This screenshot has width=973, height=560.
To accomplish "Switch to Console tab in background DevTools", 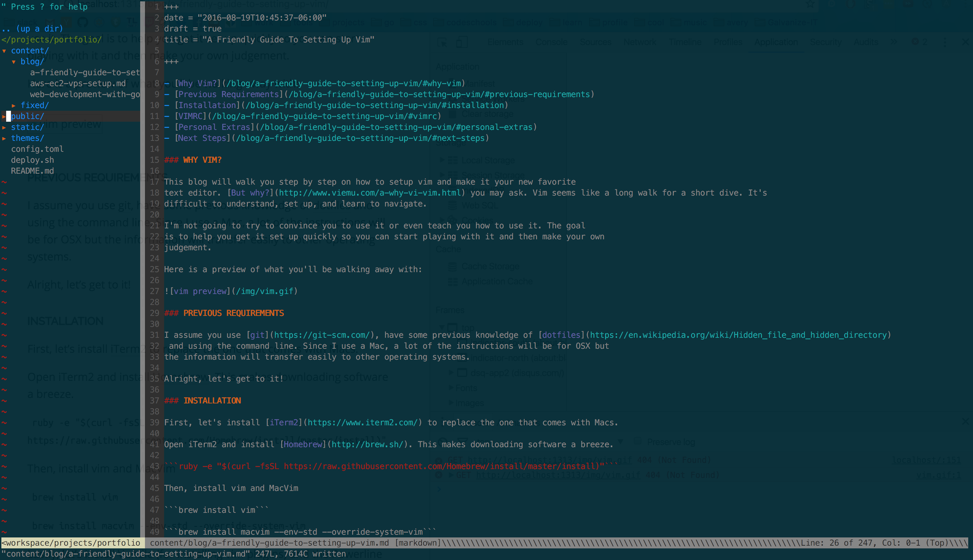I will [551, 42].
